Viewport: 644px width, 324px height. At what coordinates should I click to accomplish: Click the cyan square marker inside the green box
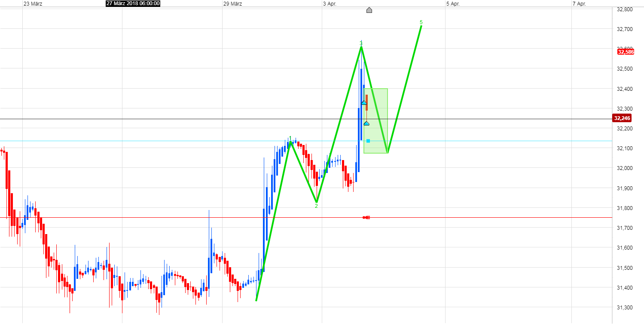pos(367,140)
